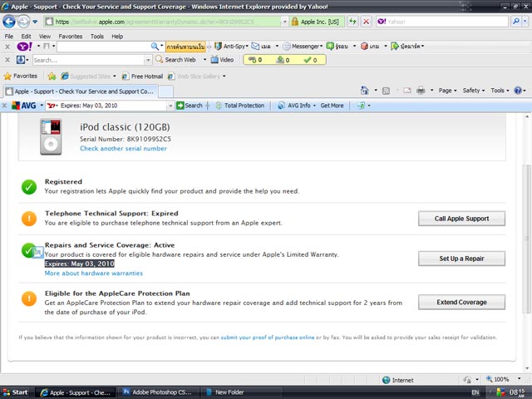Viewport: 532px width, 399px height.
Task: Click the Video toolbar icon
Action: tap(222, 60)
